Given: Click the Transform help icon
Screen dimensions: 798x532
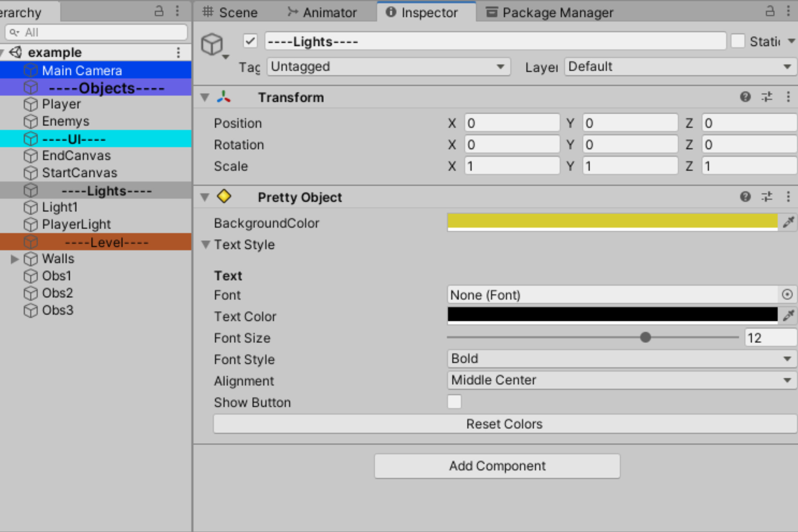Looking at the screenshot, I should pyautogui.click(x=745, y=97).
